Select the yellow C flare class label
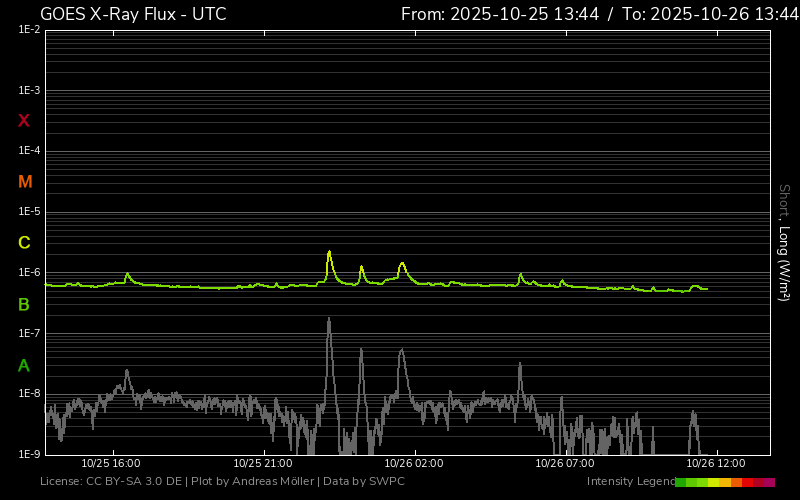 [x=24, y=243]
